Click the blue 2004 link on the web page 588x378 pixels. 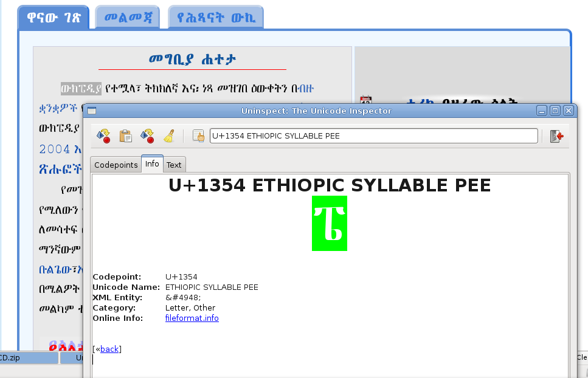55,149
